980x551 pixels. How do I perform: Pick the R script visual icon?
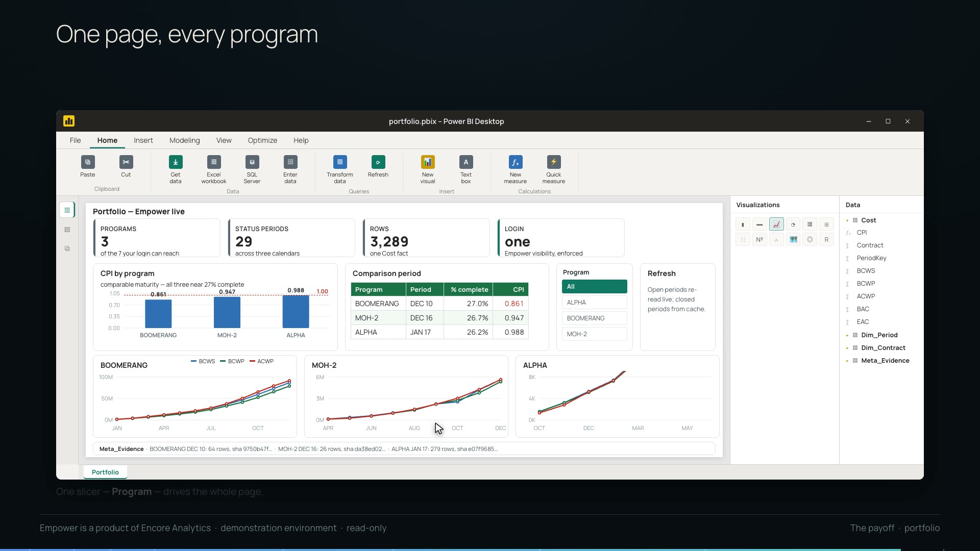coord(826,239)
